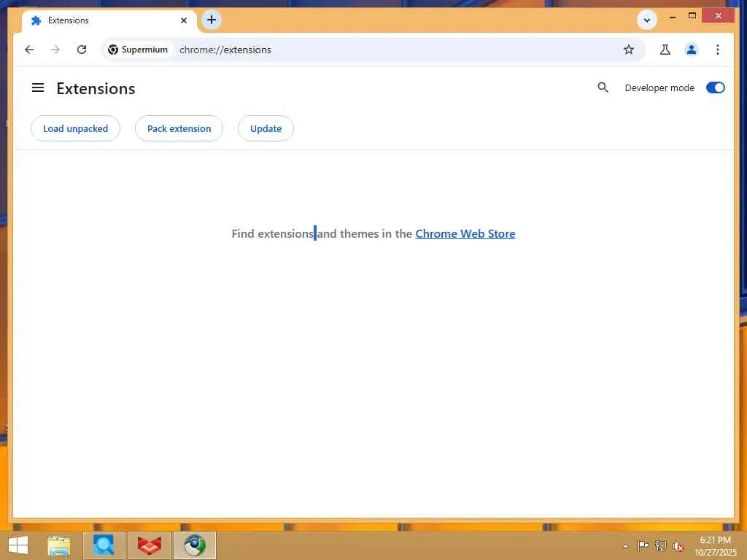This screenshot has height=560, width=747.
Task: Open a new tab with plus button
Action: tap(212, 20)
